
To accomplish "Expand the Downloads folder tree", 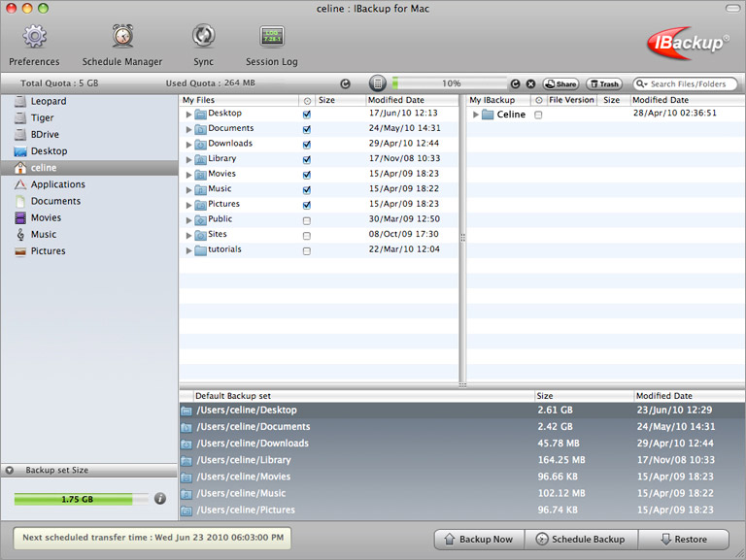I will point(188,145).
